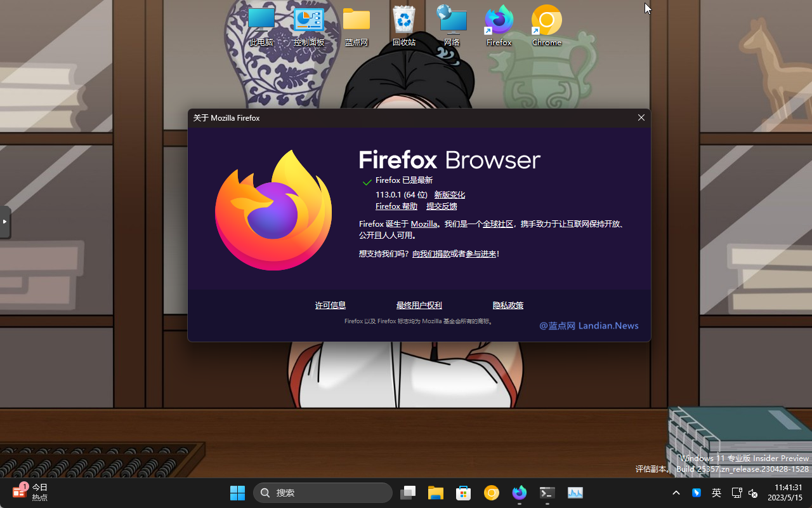Click the 113.0.1 (64 位) version text
Image resolution: width=812 pixels, height=508 pixels.
[402, 195]
